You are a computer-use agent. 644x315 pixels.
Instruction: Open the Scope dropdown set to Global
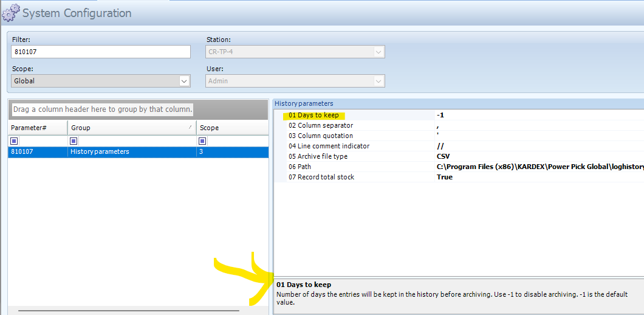[184, 81]
